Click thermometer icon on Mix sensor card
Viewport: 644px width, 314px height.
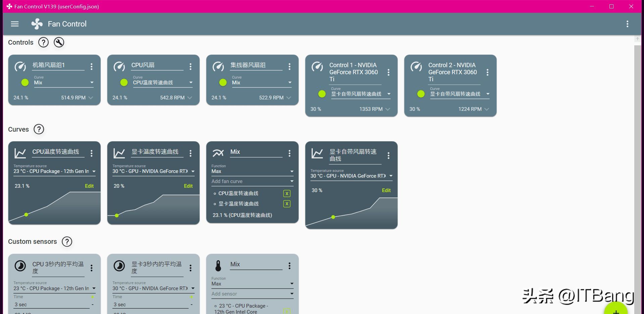click(218, 266)
